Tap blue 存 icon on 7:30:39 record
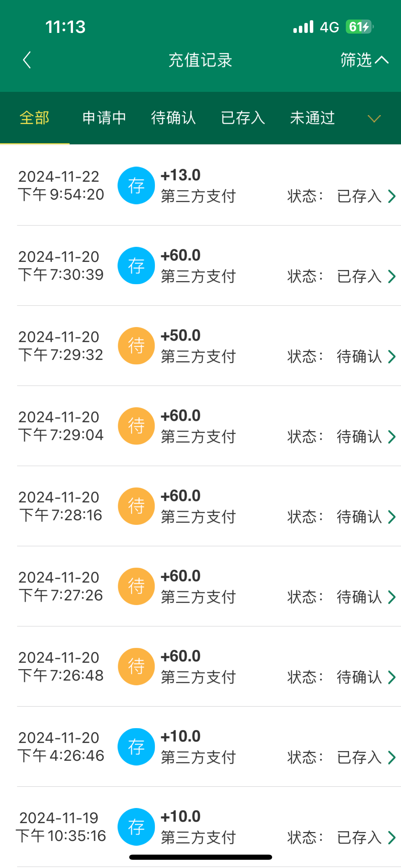Image resolution: width=401 pixels, height=868 pixels. [x=136, y=266]
